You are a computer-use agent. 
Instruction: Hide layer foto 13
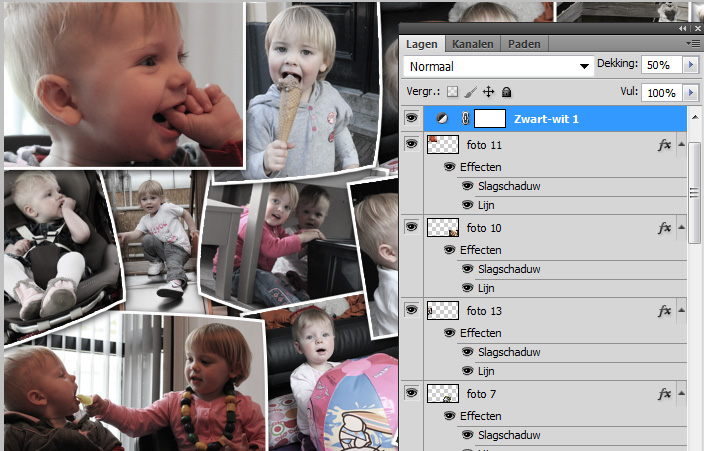click(411, 310)
